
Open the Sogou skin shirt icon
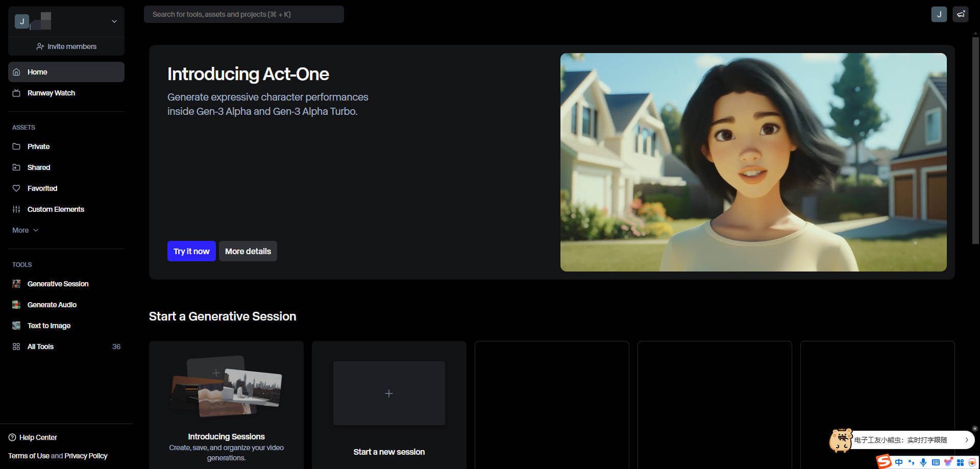(x=948, y=462)
